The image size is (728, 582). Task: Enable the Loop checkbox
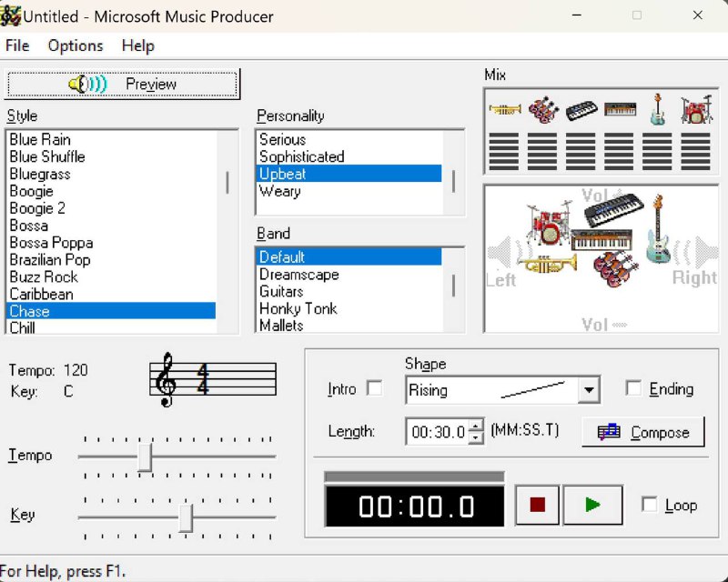coord(649,505)
